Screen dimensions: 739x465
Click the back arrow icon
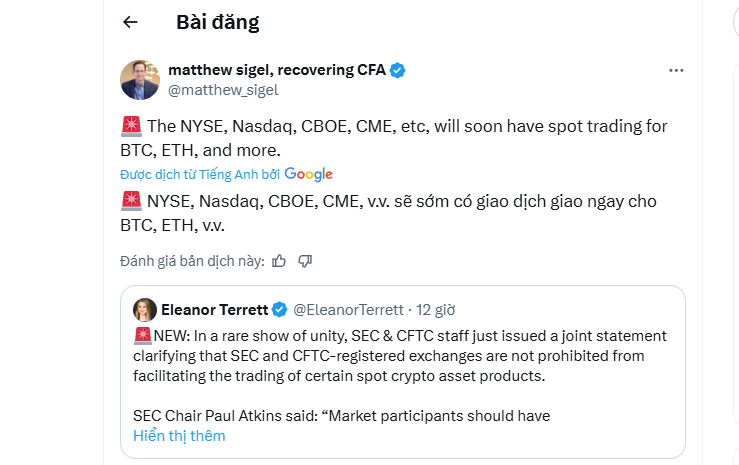pos(130,22)
